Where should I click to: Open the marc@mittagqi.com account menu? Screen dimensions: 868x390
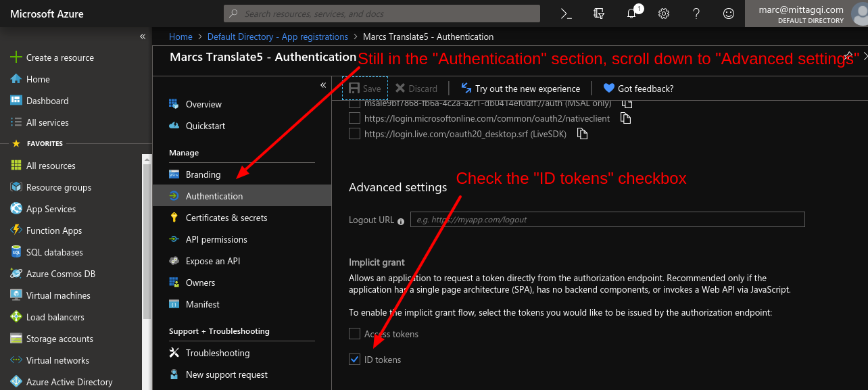(x=806, y=14)
